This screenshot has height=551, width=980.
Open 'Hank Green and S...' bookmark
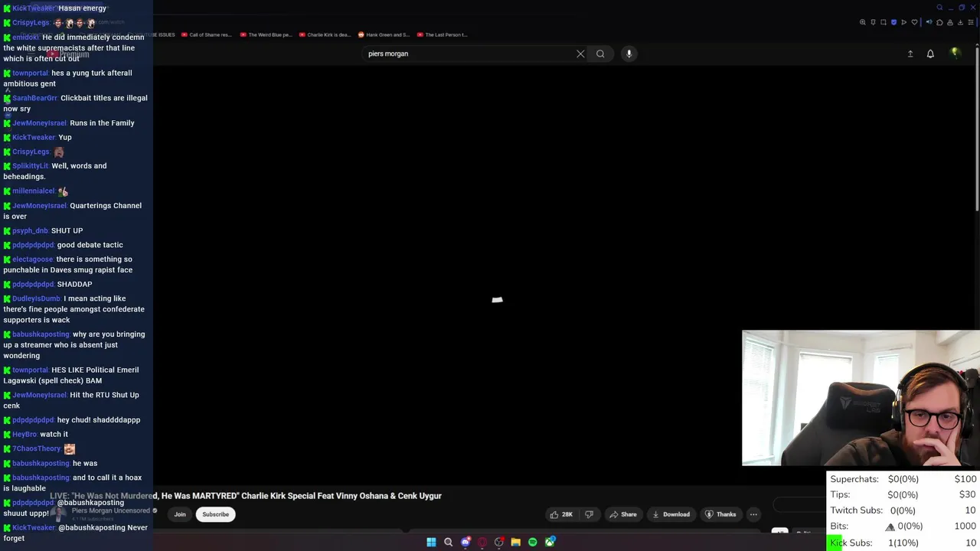[x=384, y=34]
